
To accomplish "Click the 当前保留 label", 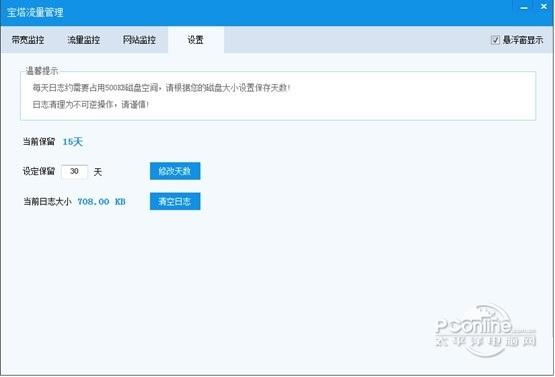I will coord(39,142).
